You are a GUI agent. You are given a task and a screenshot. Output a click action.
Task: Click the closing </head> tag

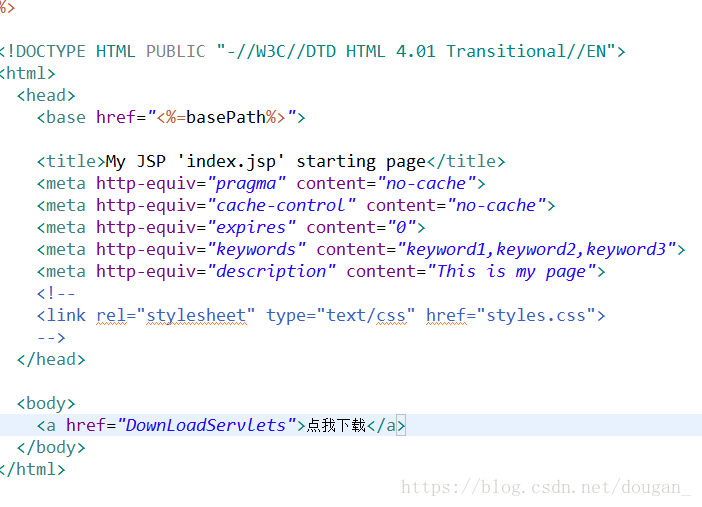[51, 359]
